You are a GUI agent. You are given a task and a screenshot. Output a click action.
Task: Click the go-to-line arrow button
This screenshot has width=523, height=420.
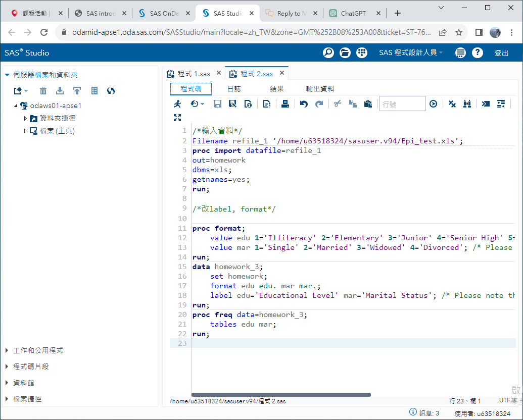coord(433,104)
